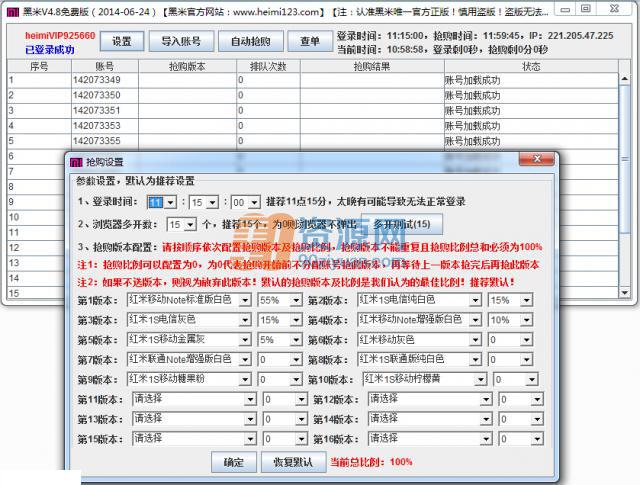Image resolution: width=640 pixels, height=485 pixels.
Task: Open 第6版本 ratio dropdown
Action: click(x=510, y=340)
